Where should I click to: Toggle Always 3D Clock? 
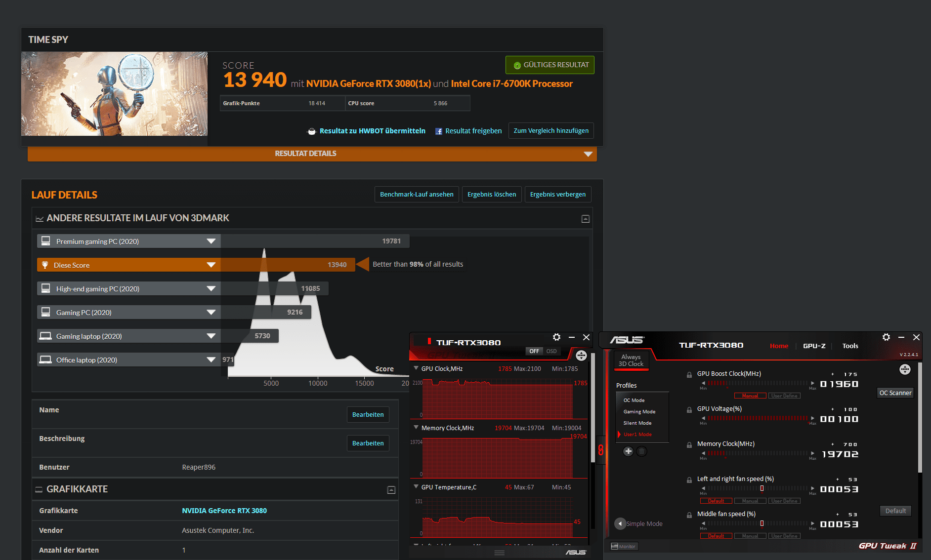[631, 360]
